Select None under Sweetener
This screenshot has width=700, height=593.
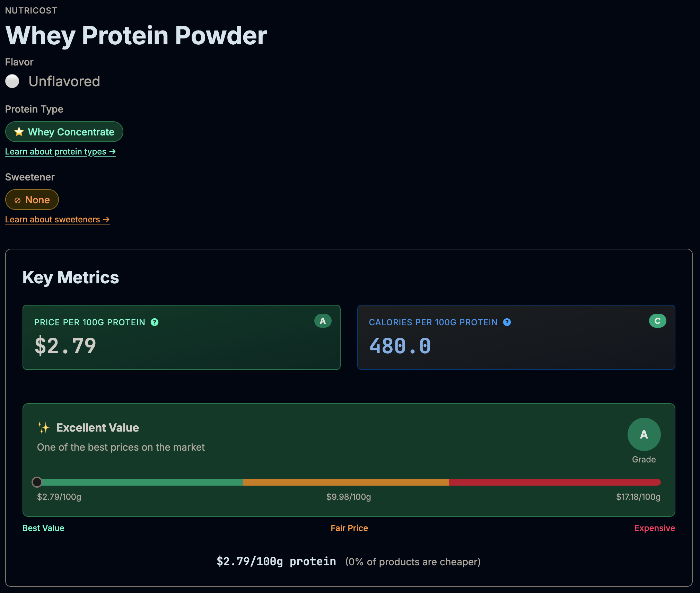[32, 200]
